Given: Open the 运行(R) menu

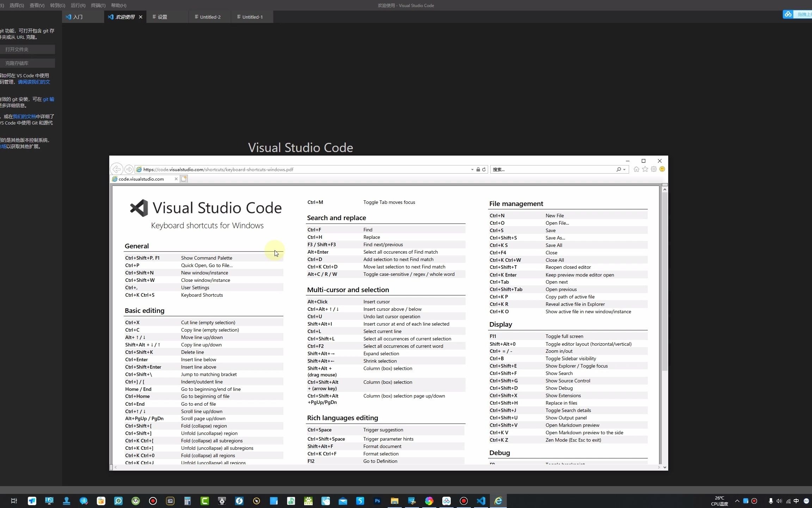Looking at the screenshot, I should pyautogui.click(x=78, y=5).
